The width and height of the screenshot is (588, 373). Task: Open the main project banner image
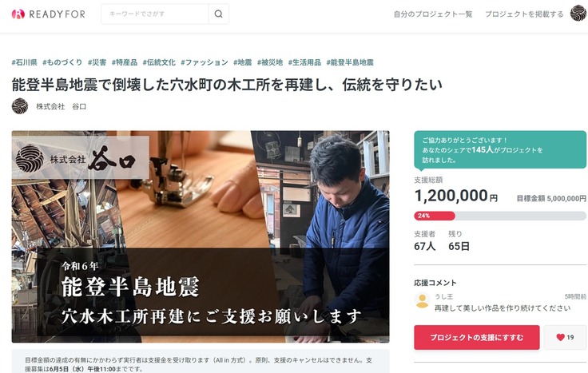click(201, 236)
